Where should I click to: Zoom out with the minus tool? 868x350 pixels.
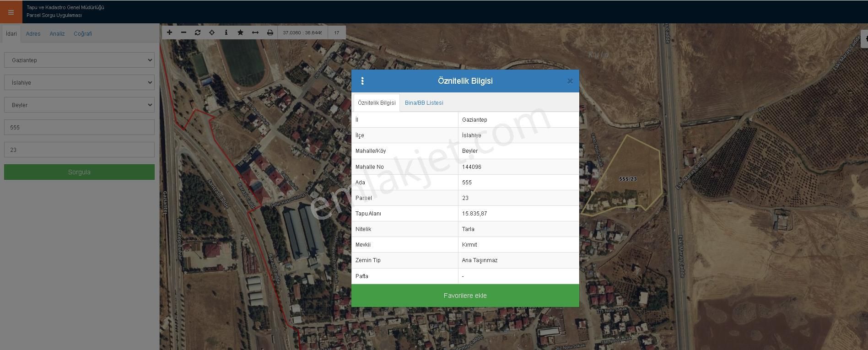coord(183,32)
